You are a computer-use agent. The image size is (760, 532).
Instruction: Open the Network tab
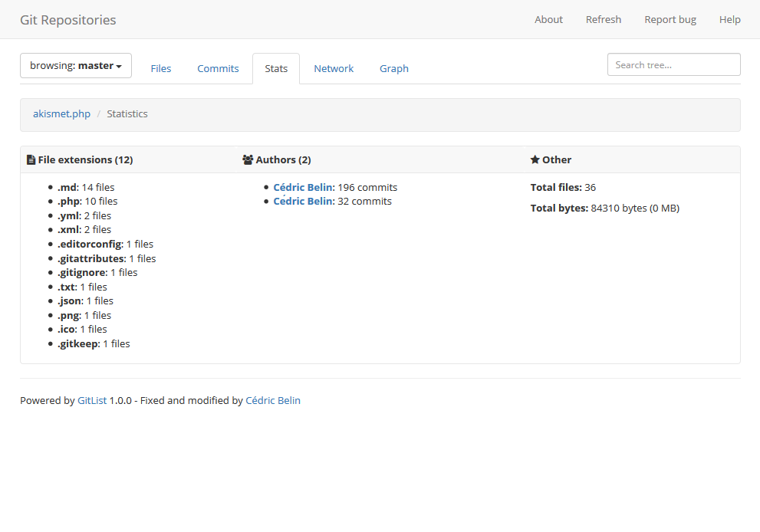pos(334,68)
